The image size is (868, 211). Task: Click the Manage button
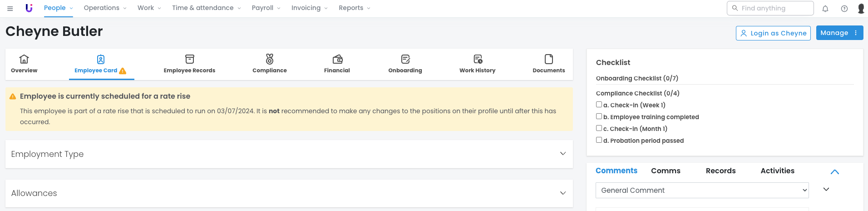pyautogui.click(x=839, y=33)
